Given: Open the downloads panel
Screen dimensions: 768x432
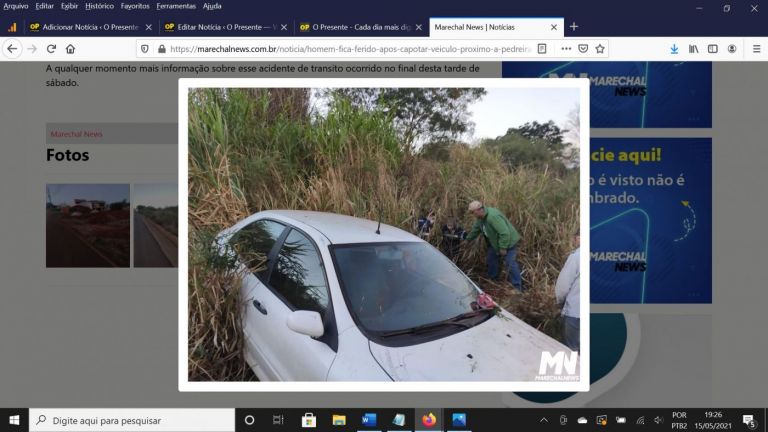Looking at the screenshot, I should tap(674, 49).
